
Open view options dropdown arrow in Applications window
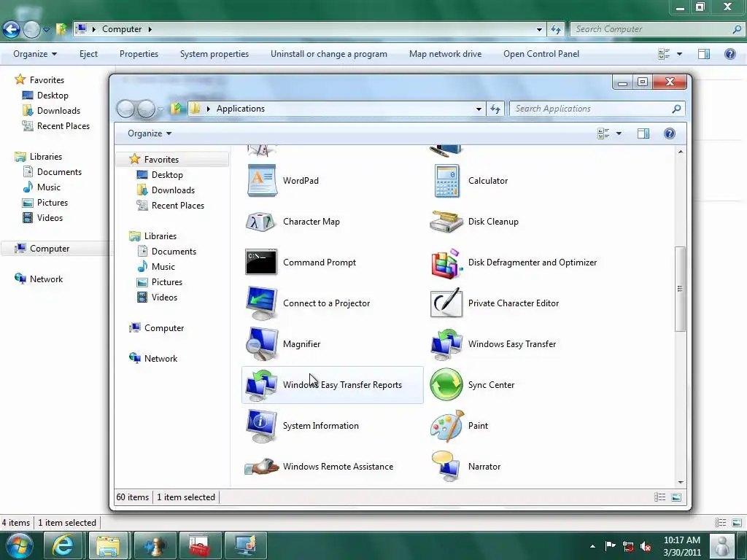[619, 133]
